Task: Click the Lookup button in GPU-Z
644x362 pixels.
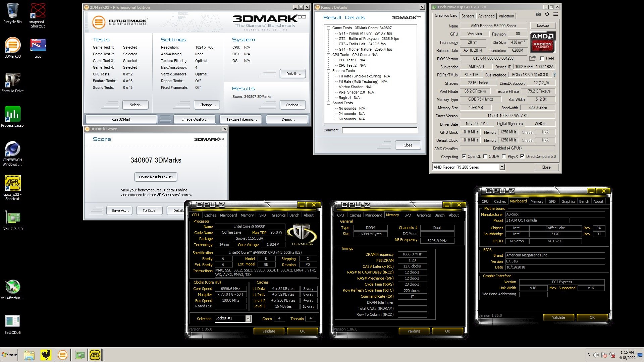Action: point(543,25)
